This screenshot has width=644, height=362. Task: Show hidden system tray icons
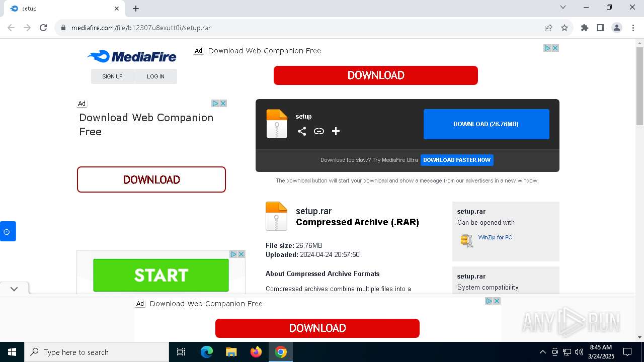[542, 352]
